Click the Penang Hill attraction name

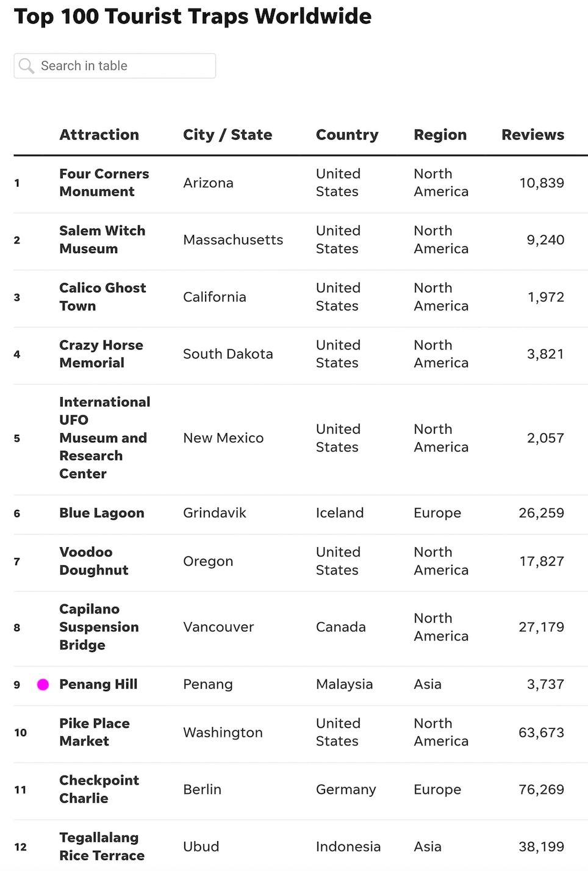(98, 684)
